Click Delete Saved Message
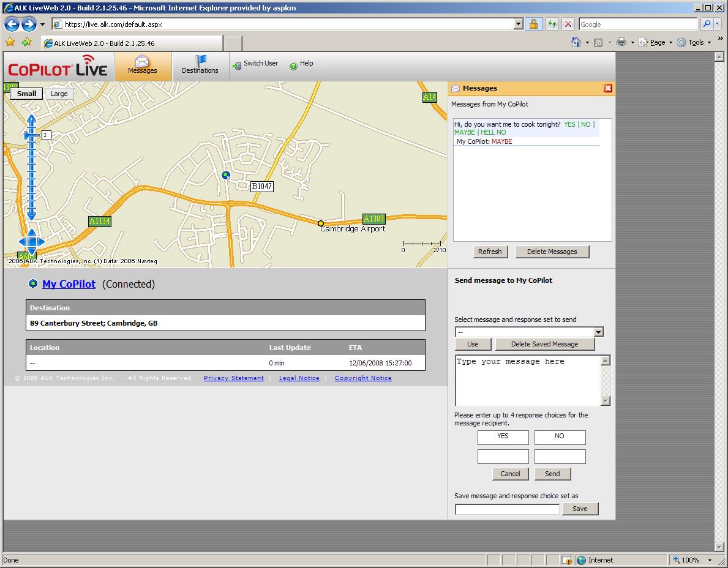The width and height of the screenshot is (728, 568). pyautogui.click(x=544, y=344)
